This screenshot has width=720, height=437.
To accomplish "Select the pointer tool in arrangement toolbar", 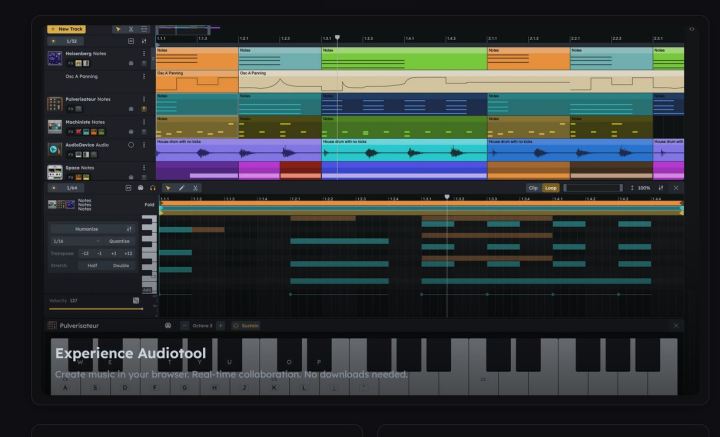I will pyautogui.click(x=118, y=30).
